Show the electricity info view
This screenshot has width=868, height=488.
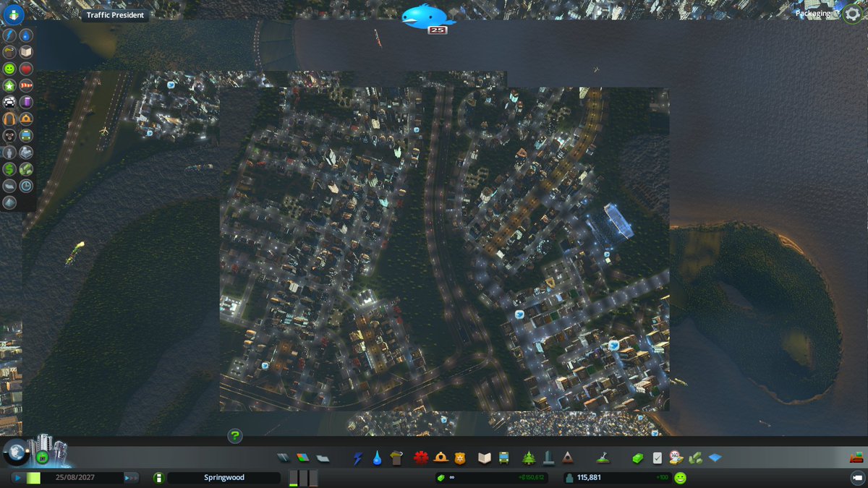pyautogui.click(x=9, y=35)
